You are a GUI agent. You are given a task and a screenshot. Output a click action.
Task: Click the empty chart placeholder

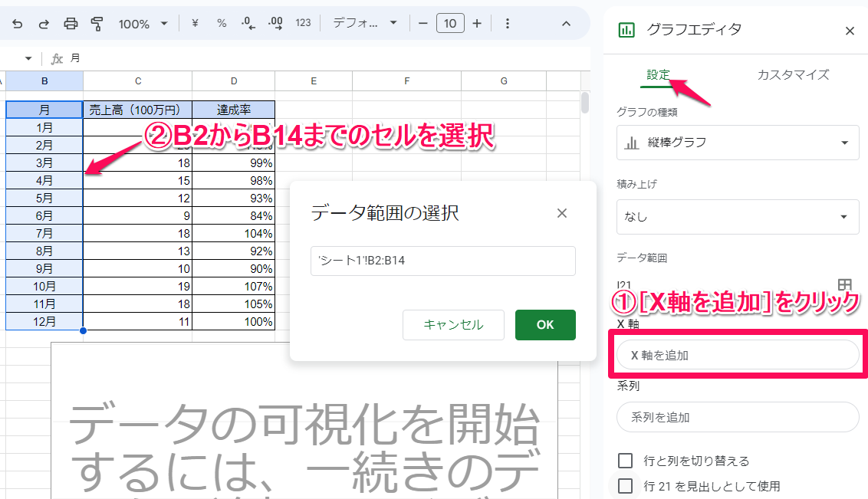pyautogui.click(x=304, y=422)
